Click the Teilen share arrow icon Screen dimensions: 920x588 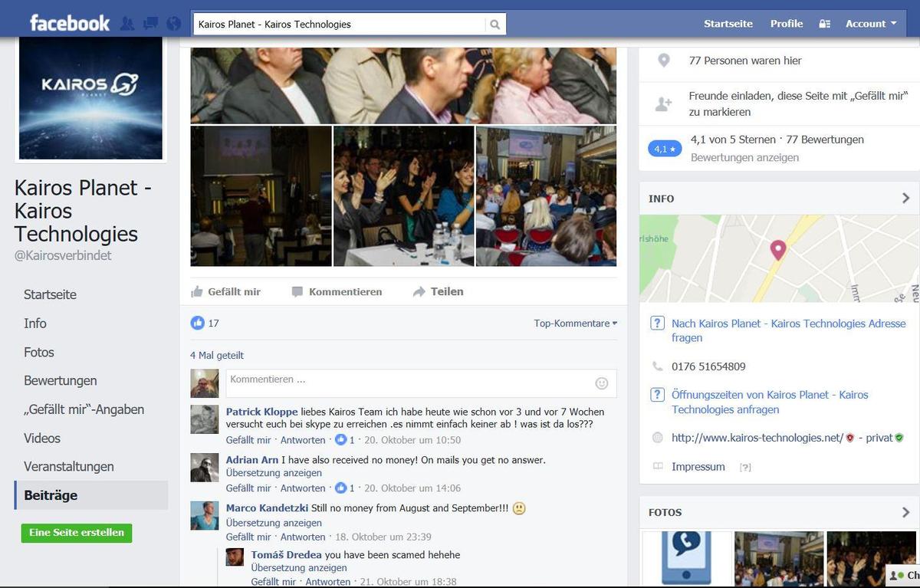point(419,291)
